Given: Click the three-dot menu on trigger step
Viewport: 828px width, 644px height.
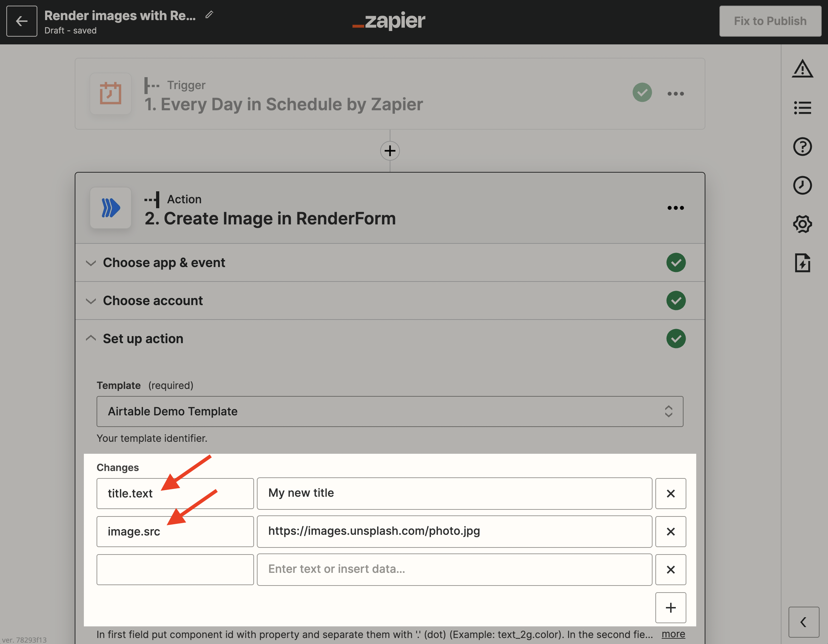Looking at the screenshot, I should click(675, 92).
